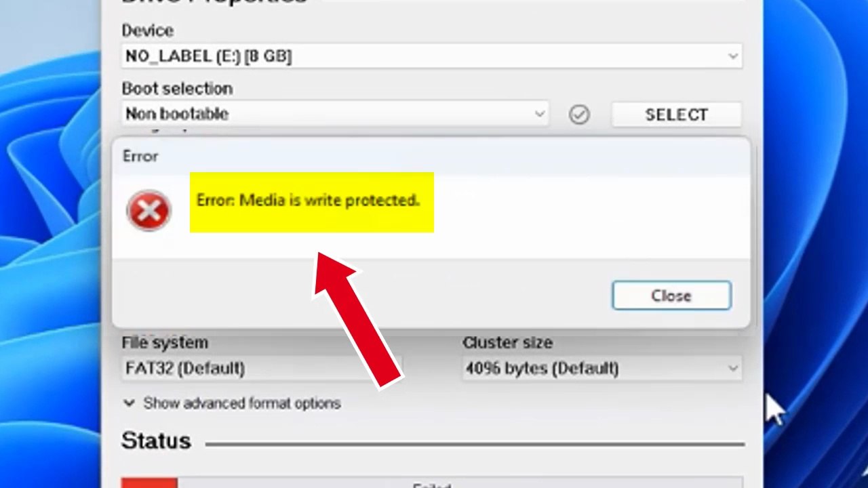Click the chevron beside Show advanced format options
Image resolution: width=868 pixels, height=488 pixels.
click(x=129, y=403)
